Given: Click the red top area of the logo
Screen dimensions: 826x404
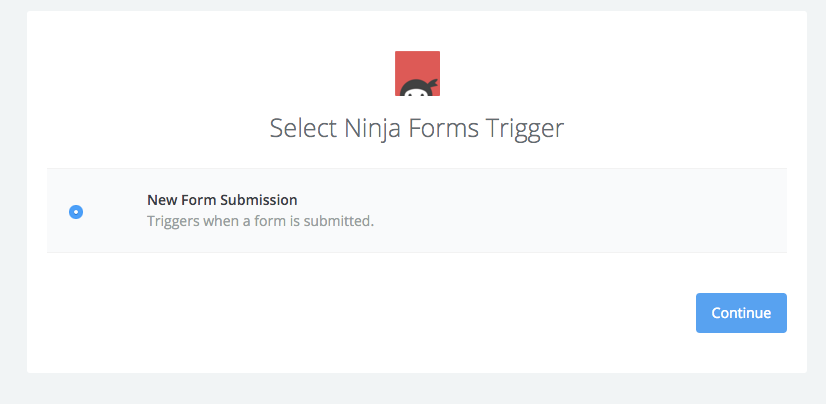Looking at the screenshot, I should pos(417,63).
